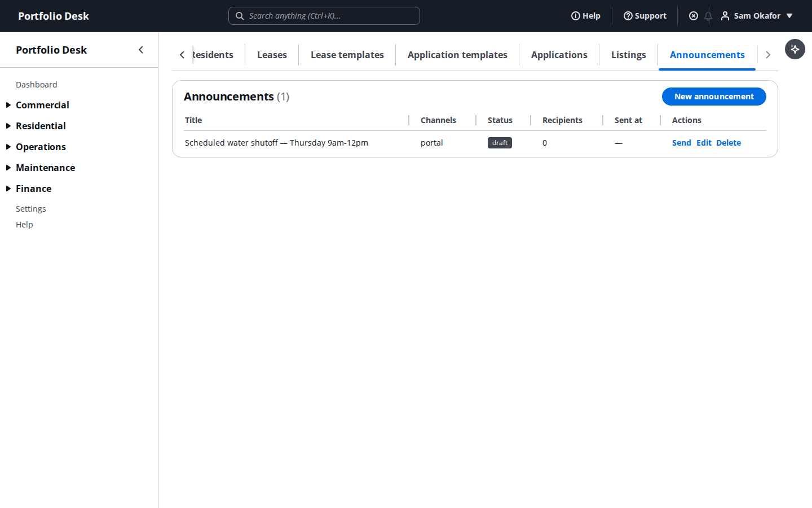Select the Announcements tab
This screenshot has height=508, width=812.
click(x=707, y=55)
